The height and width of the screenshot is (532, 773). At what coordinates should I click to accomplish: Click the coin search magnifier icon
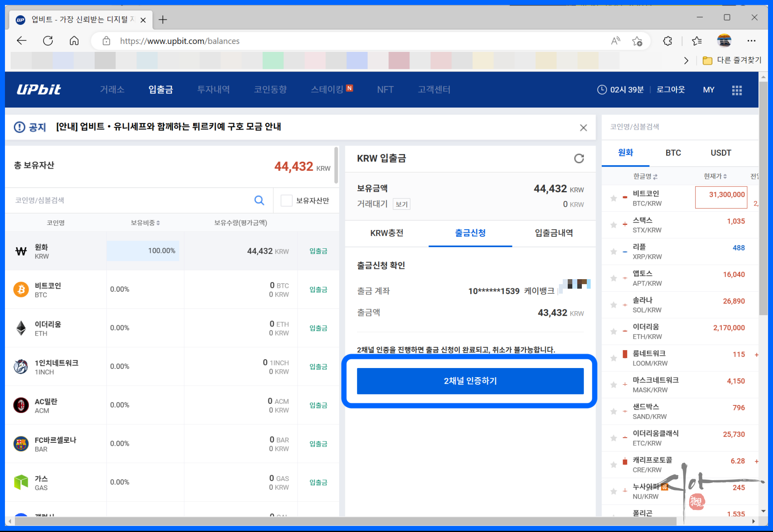pyautogui.click(x=259, y=200)
